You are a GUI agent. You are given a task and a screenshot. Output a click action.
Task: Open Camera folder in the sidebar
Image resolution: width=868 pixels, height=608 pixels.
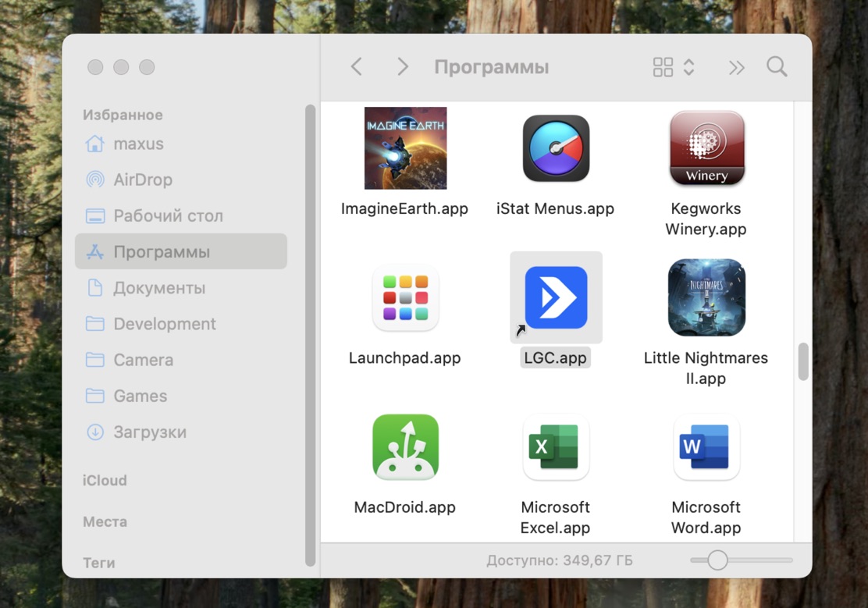pyautogui.click(x=180, y=360)
